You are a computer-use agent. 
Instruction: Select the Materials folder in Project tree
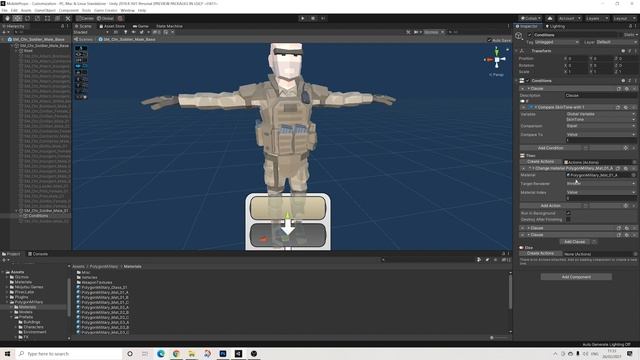27,307
